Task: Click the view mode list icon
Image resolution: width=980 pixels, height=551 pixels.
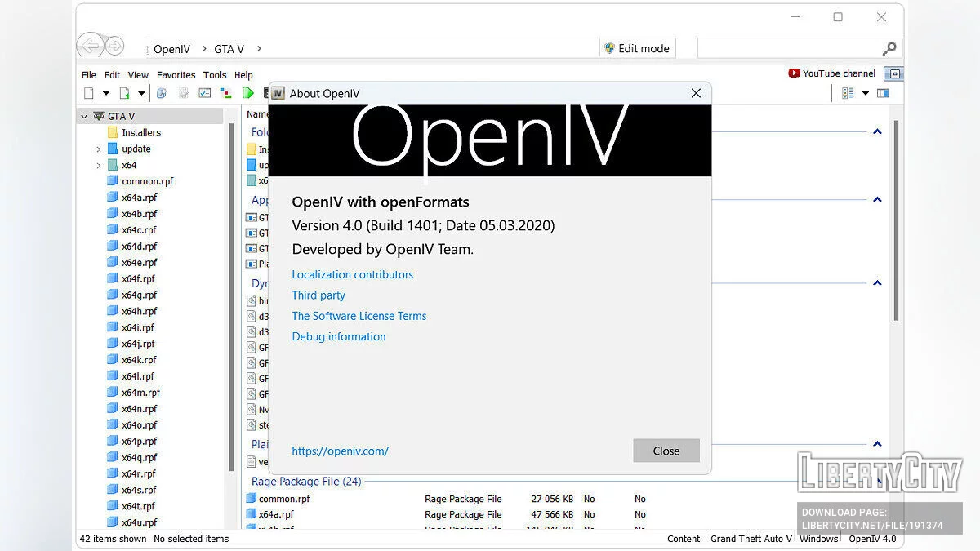Action: (848, 93)
